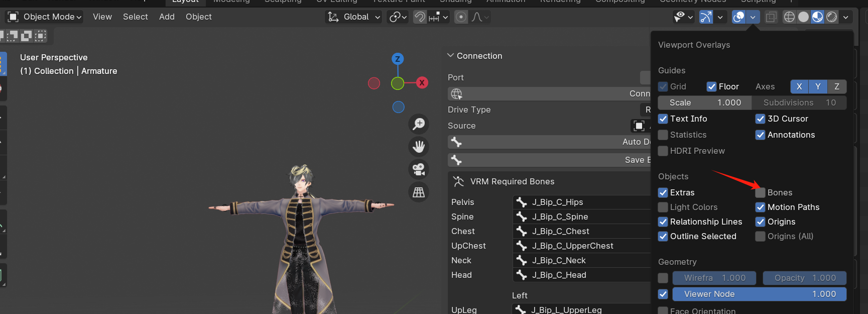Open the proportional falloff dropdown
Image resolution: width=868 pixels, height=314 pixels.
point(480,17)
